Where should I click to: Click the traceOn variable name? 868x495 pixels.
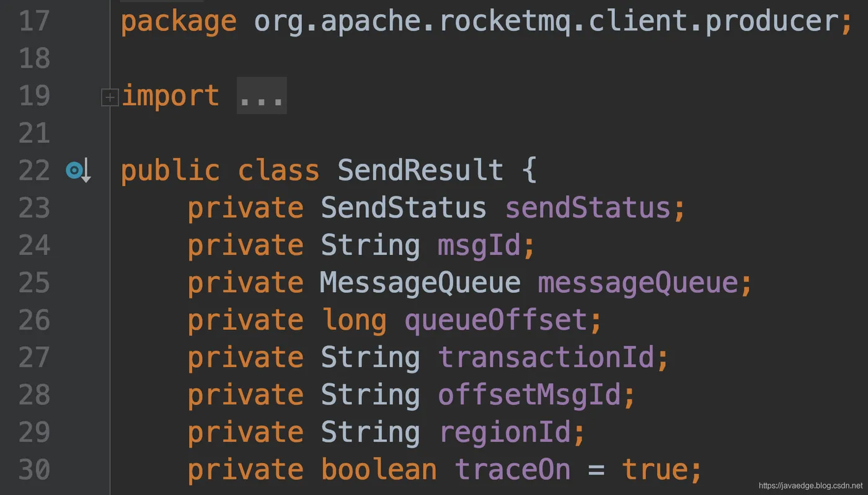click(512, 470)
